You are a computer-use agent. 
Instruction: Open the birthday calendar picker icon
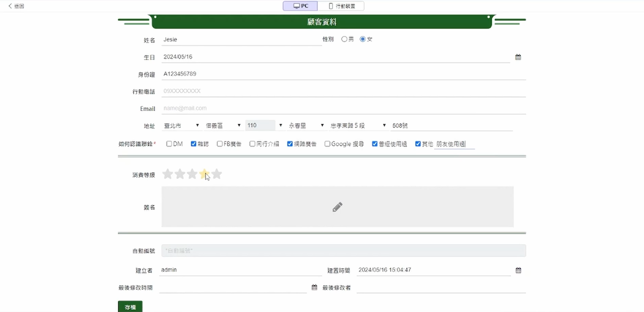coord(518,57)
